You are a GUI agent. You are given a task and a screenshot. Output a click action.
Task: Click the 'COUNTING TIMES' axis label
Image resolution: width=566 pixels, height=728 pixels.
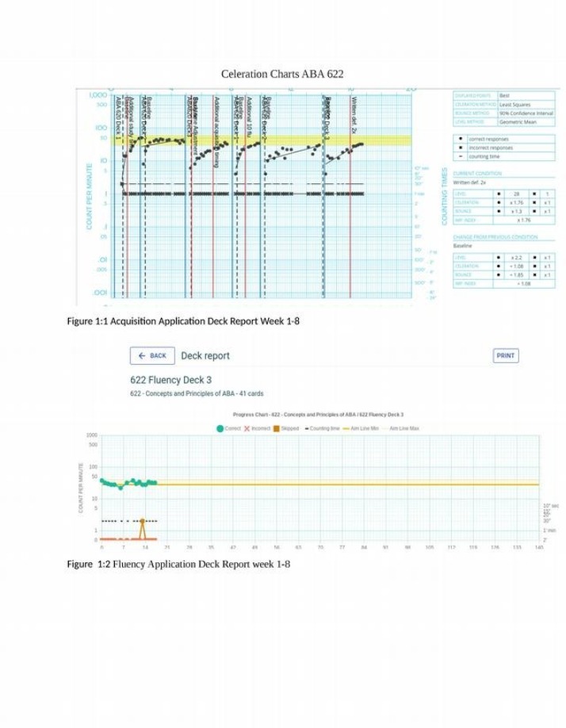[444, 196]
